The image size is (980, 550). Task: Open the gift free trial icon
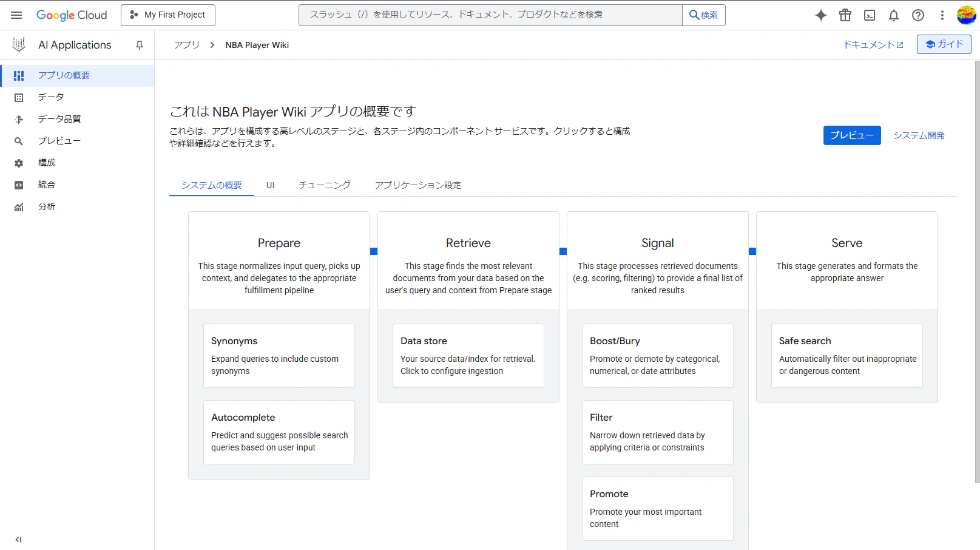(x=845, y=15)
